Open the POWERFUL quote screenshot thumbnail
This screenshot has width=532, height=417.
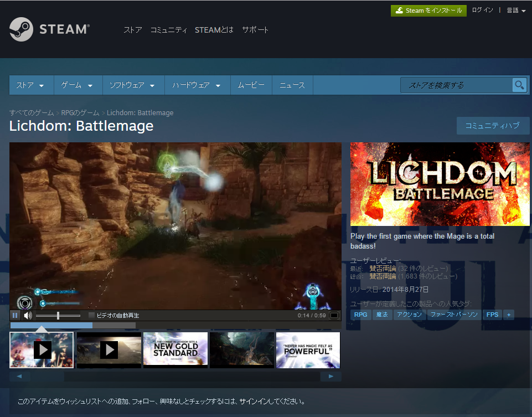coord(308,350)
